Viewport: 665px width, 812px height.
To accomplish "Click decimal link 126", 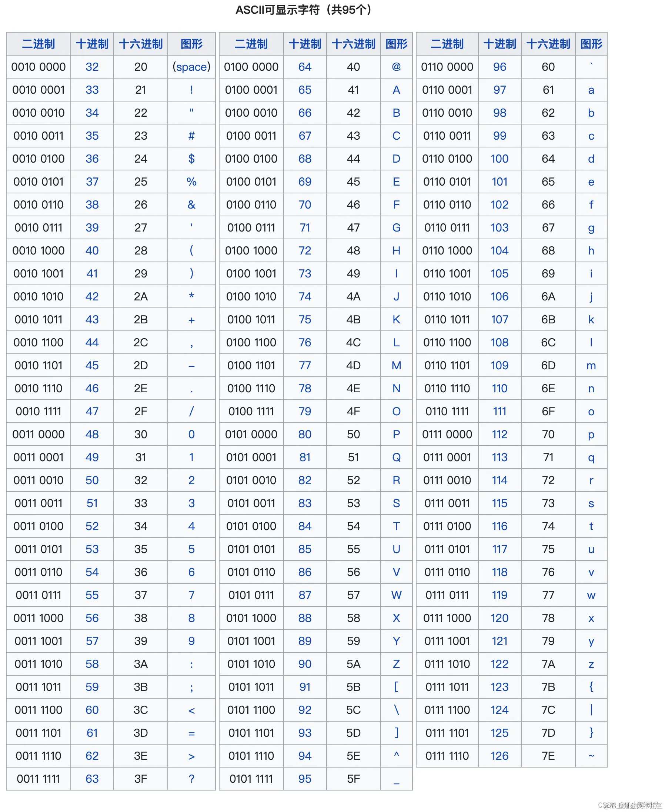I will 499,756.
